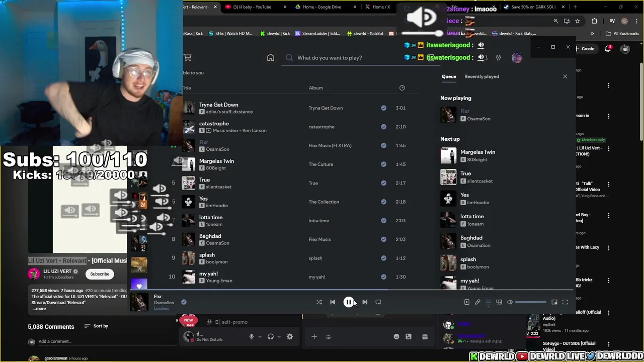Open Discord sticker picker icon
The width and height of the screenshot is (644, 362).
tap(409, 337)
